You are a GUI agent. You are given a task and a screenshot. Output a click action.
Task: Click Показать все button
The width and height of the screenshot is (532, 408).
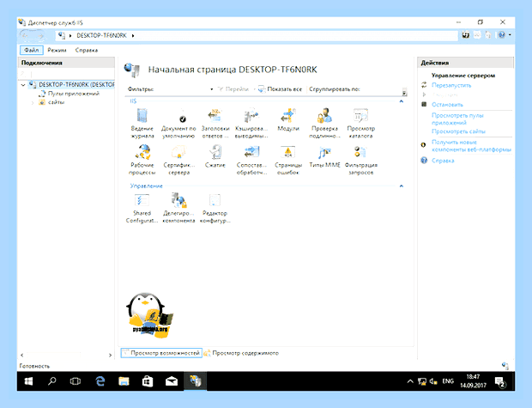pyautogui.click(x=281, y=89)
